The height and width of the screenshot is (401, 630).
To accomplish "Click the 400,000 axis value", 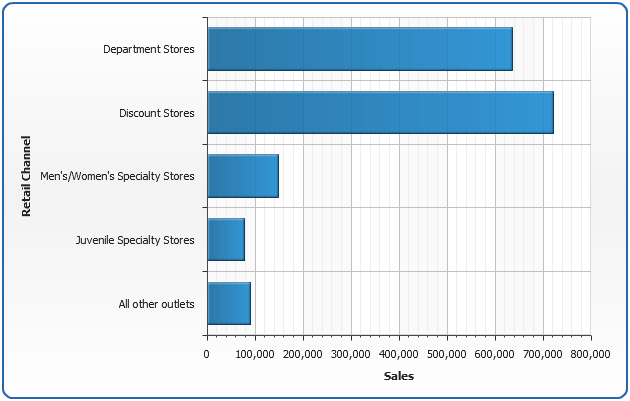I will click(399, 354).
